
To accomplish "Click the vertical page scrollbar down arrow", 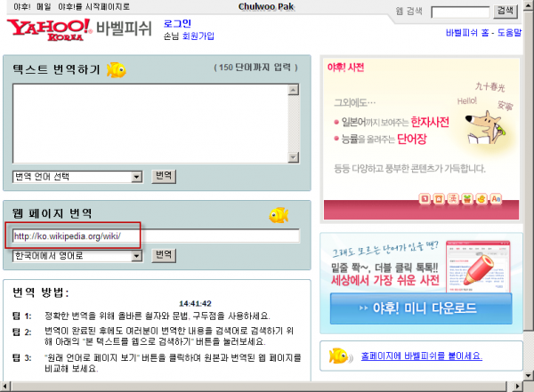I will 528,376.
